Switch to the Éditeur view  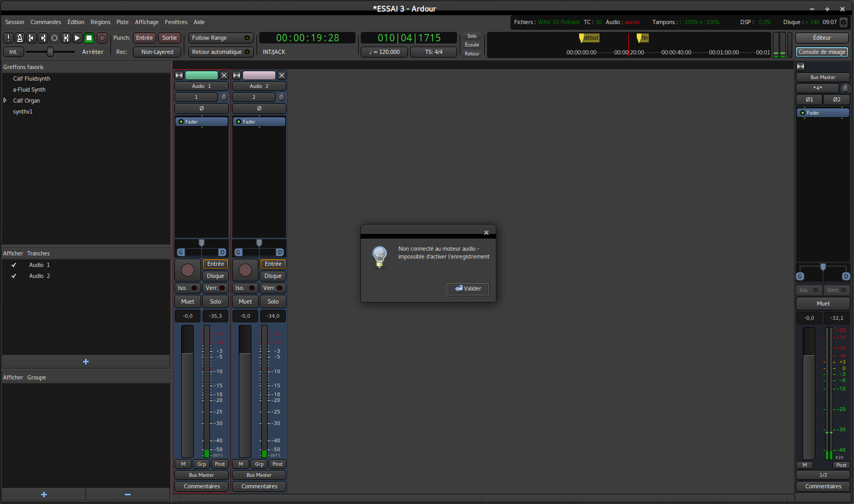(x=822, y=38)
